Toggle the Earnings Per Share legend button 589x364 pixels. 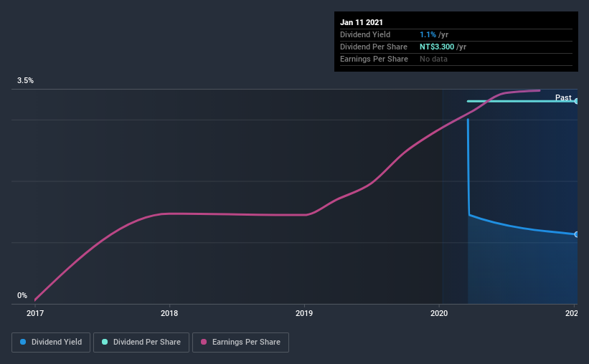[x=240, y=343]
